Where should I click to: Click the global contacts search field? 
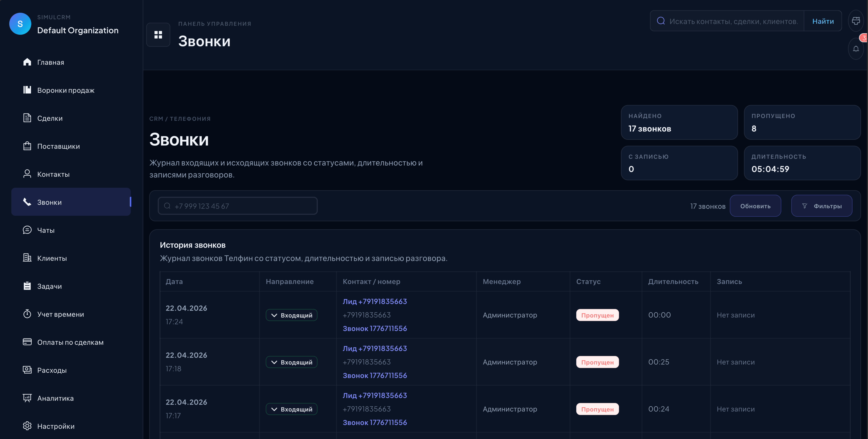tap(733, 21)
